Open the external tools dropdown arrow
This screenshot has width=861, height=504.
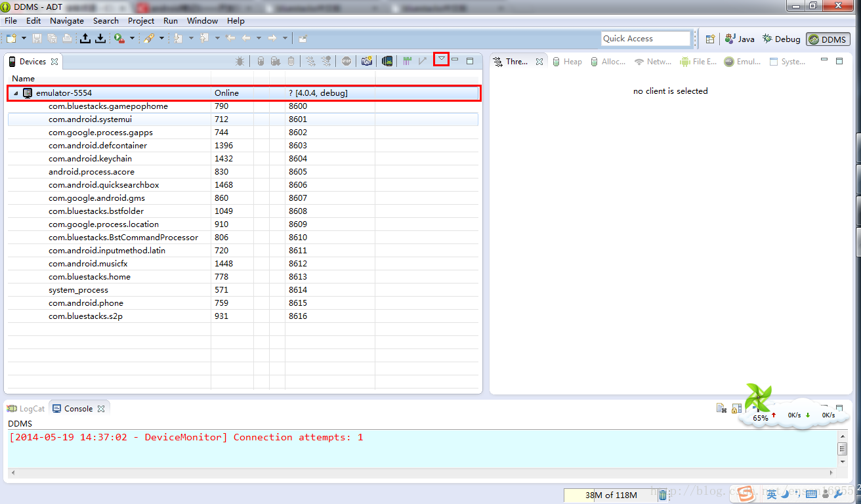(132, 39)
